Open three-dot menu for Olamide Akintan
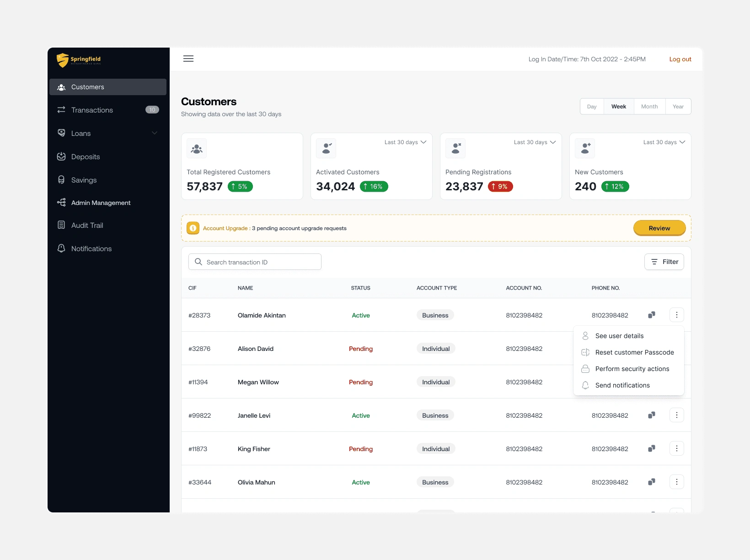Viewport: 750px width, 560px height. pos(677,315)
